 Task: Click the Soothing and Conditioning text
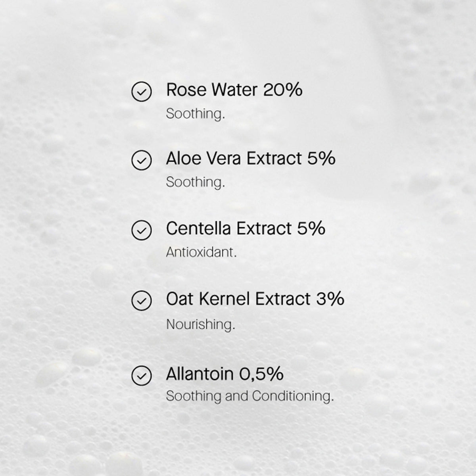(x=250, y=396)
